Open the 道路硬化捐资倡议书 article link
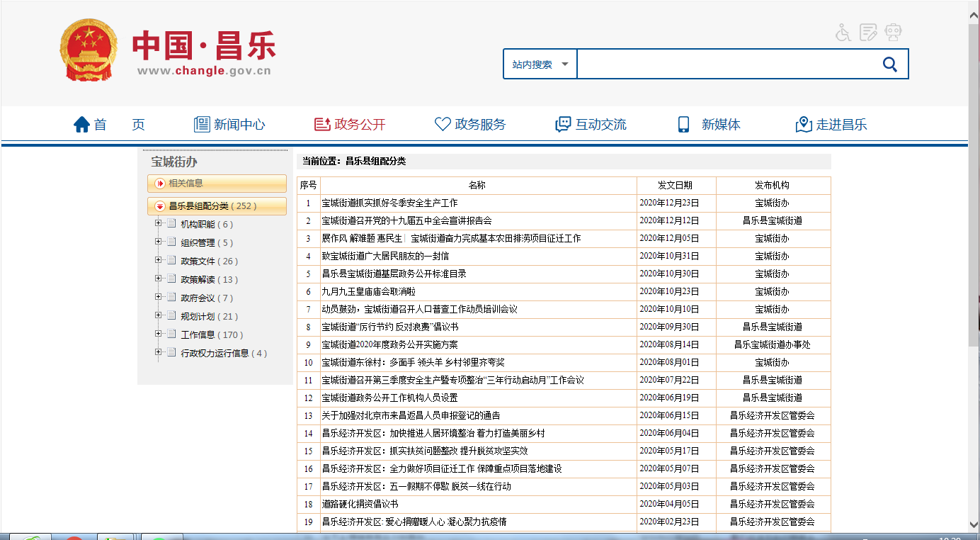The height and width of the screenshot is (540, 980). 360,504
